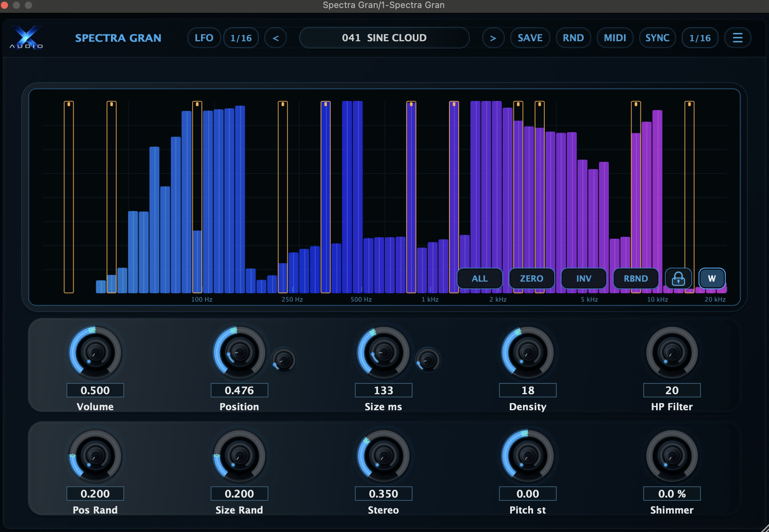Click the RND randomize button

(x=573, y=38)
